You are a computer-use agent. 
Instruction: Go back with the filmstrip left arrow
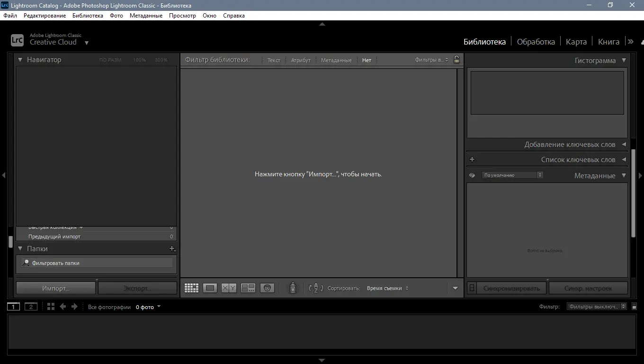point(63,307)
